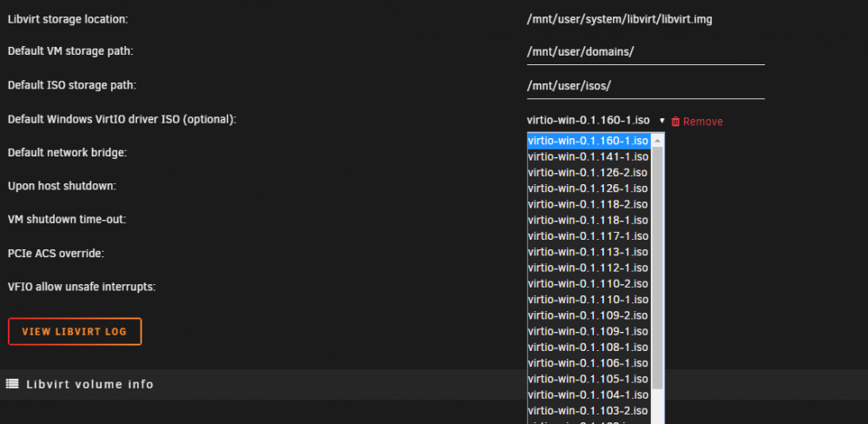Image resolution: width=868 pixels, height=424 pixels.
Task: Pick virtio-win-0.1.118-1.iso from dropdown
Action: [x=588, y=220]
